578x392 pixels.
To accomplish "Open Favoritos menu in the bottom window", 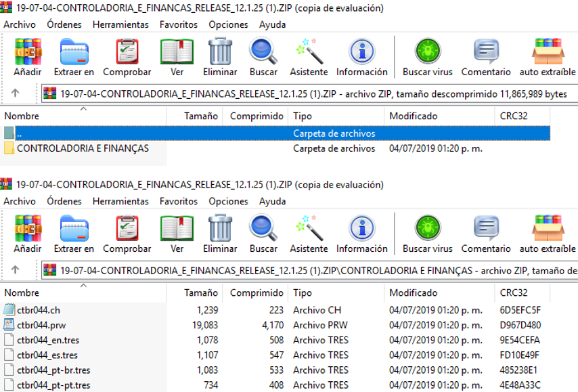I will 179,201.
